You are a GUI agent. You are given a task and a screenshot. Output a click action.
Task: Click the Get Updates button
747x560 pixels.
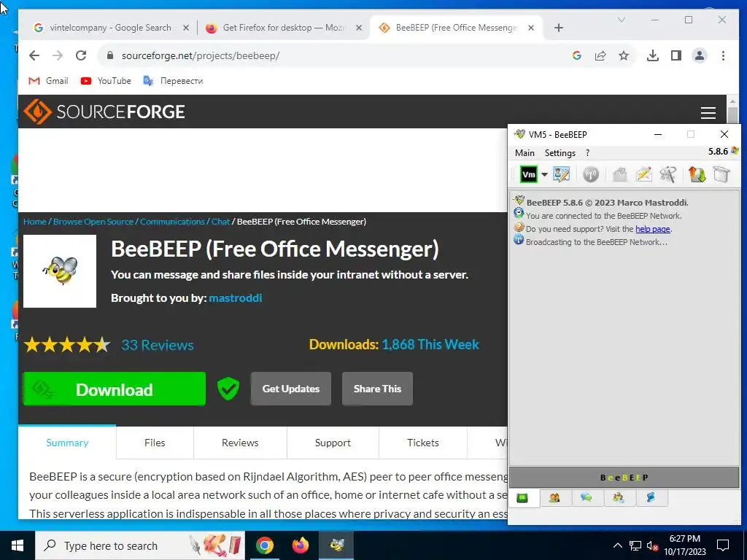(290, 389)
